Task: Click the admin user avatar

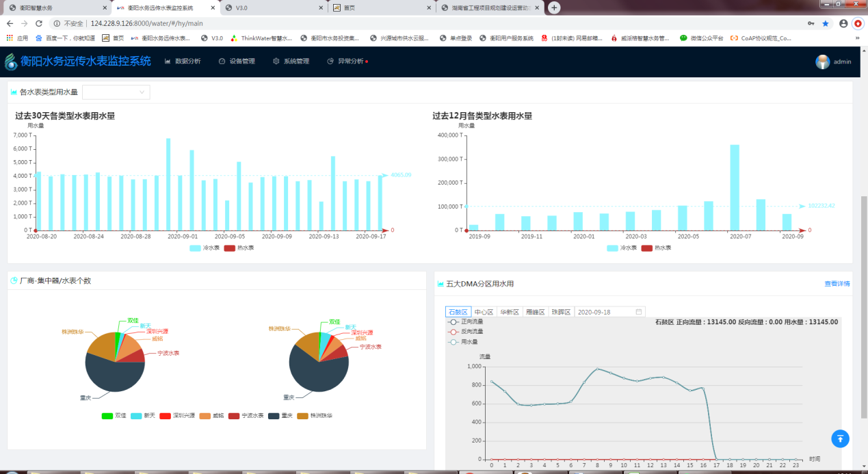Action: coord(822,62)
